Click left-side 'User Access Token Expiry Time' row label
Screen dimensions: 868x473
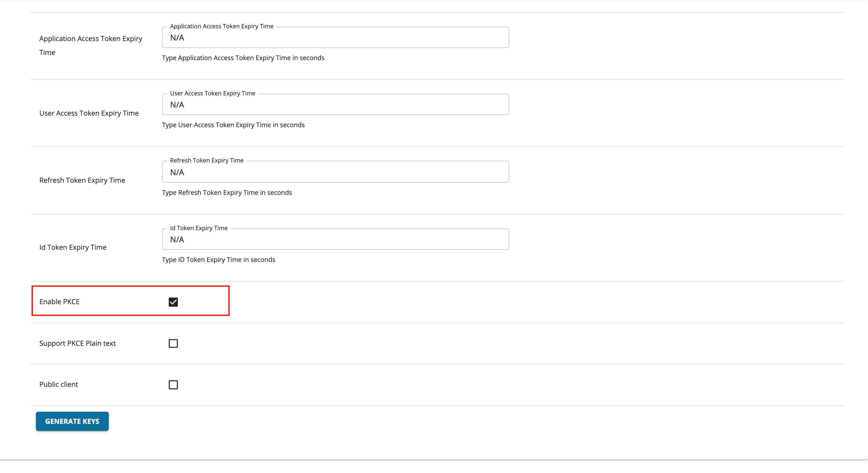click(x=89, y=113)
